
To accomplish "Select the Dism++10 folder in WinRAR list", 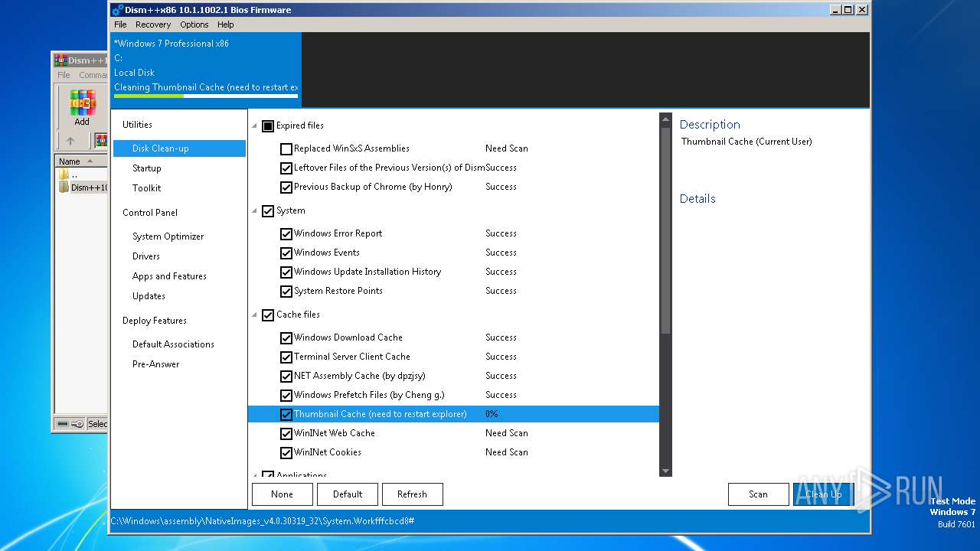I will click(x=83, y=187).
